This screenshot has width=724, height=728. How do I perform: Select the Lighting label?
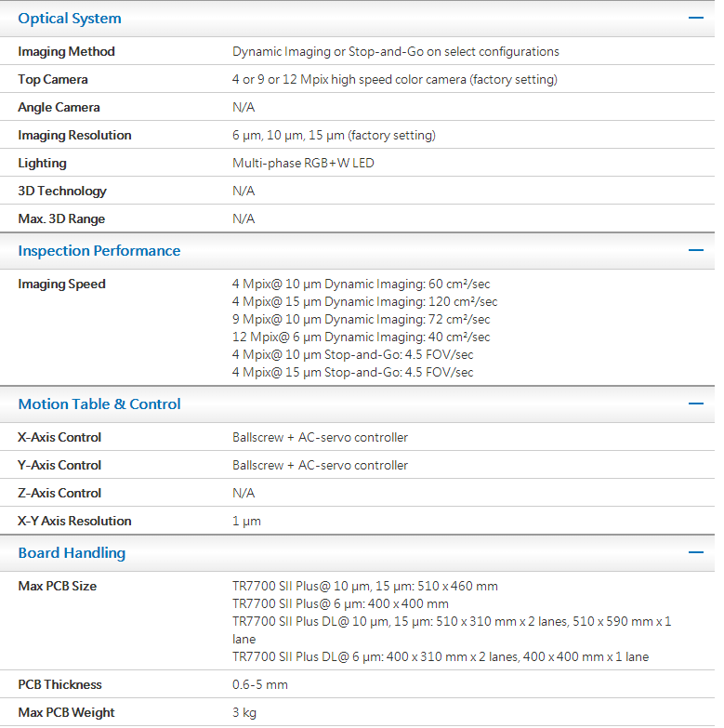point(42,163)
